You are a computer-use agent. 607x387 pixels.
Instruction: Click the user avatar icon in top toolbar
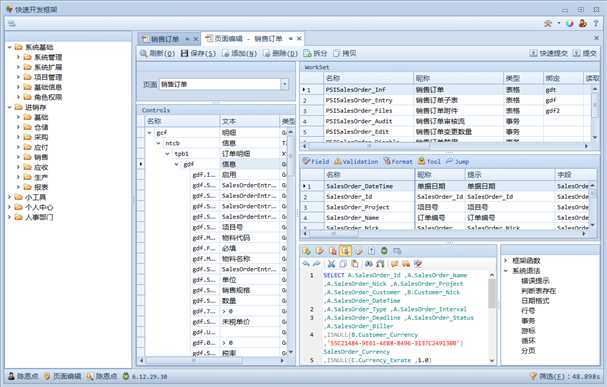pyautogui.click(x=583, y=24)
